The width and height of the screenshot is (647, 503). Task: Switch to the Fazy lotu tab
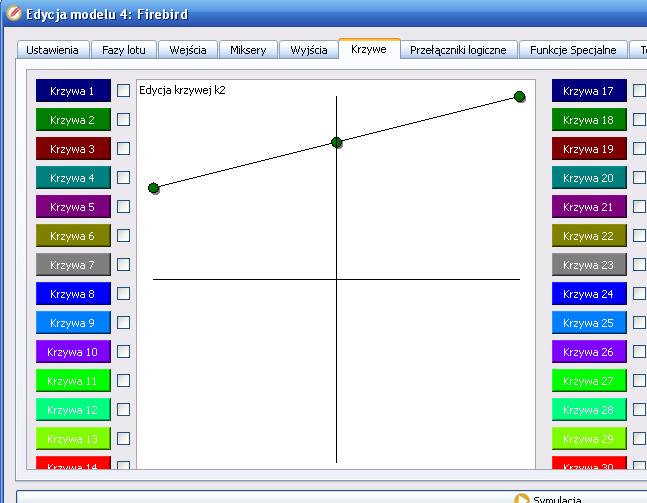124,50
